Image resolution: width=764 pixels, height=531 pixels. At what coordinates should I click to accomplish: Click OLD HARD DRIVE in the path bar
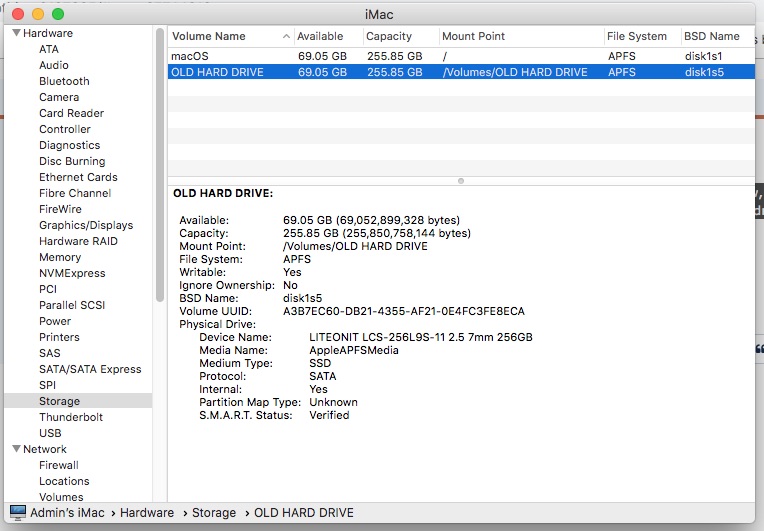point(304,512)
